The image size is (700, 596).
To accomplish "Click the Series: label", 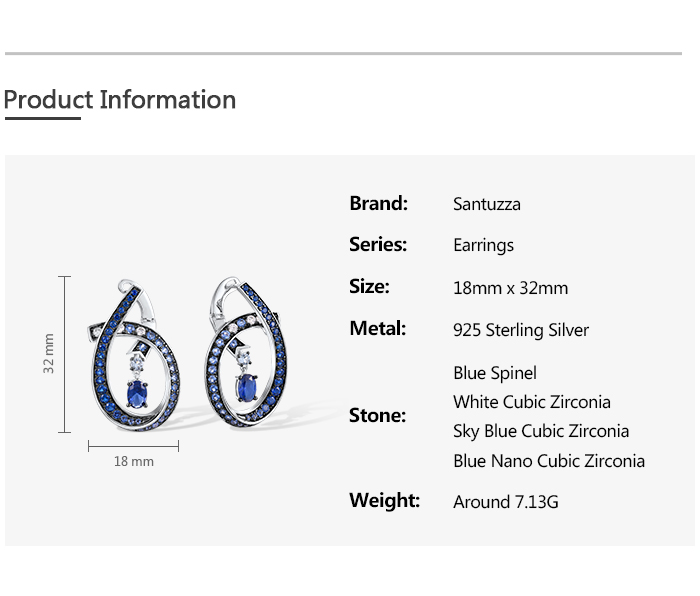I will click(x=378, y=245).
